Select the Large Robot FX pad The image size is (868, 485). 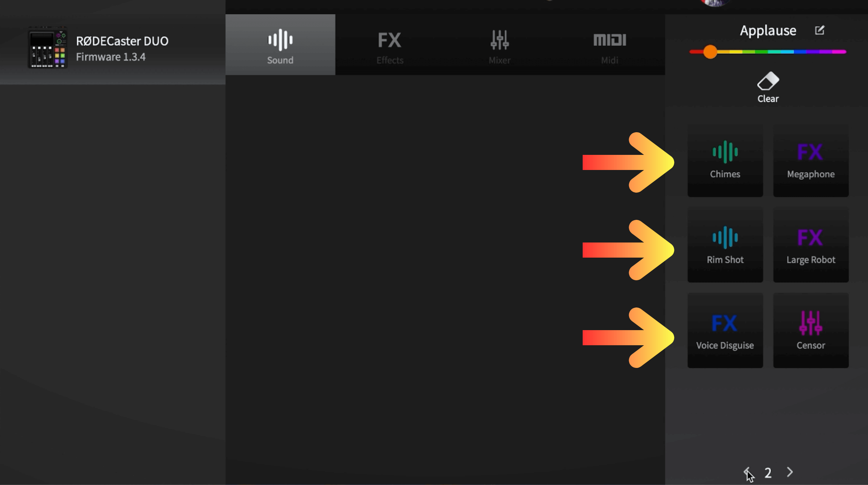[x=811, y=246]
